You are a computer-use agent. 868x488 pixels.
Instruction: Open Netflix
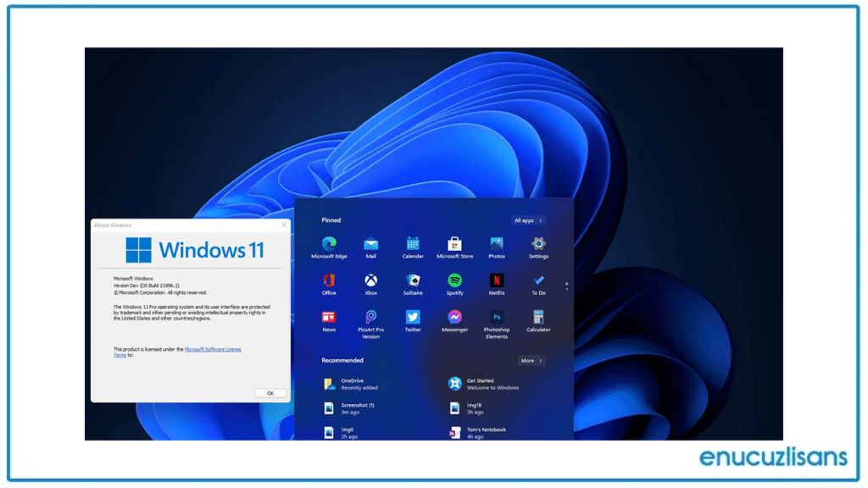pos(497,280)
